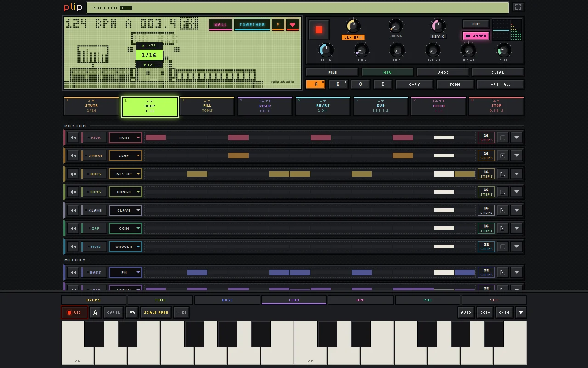This screenshot has width=588, height=368.
Task: Expand the Kick track with its arrow
Action: tap(516, 138)
